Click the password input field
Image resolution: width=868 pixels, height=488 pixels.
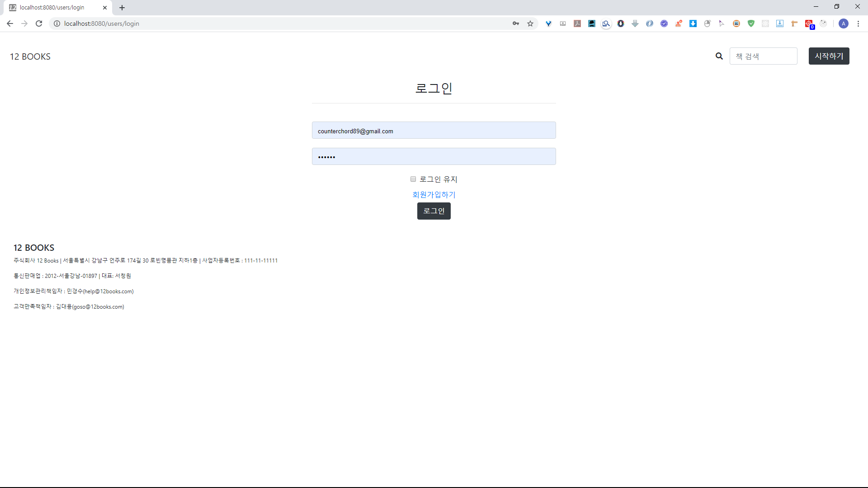click(434, 156)
